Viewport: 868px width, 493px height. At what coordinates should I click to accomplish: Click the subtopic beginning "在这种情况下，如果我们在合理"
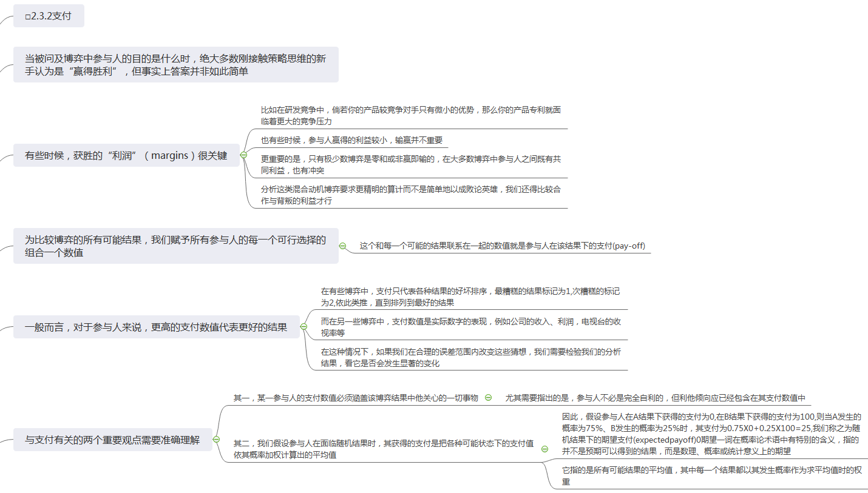[x=471, y=358]
